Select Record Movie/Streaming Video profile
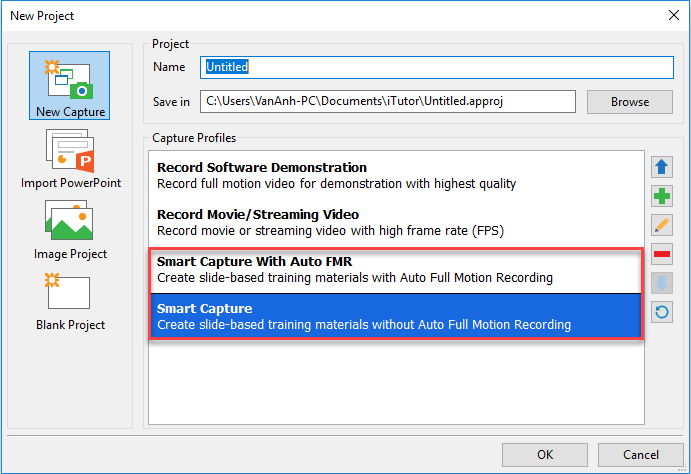This screenshot has width=691, height=474. (396, 222)
